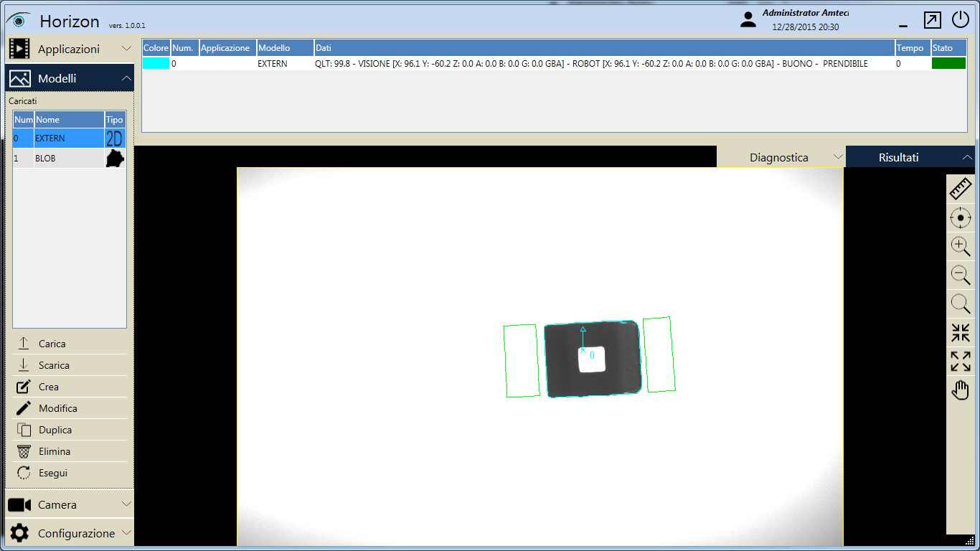The height and width of the screenshot is (551, 980).
Task: Click the dark detected part in image
Action: tap(593, 359)
